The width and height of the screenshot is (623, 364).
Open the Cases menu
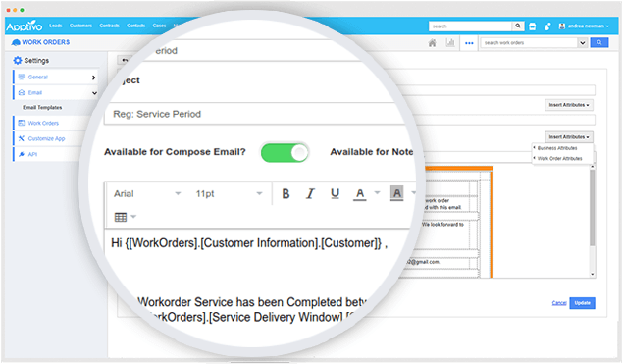pos(159,26)
